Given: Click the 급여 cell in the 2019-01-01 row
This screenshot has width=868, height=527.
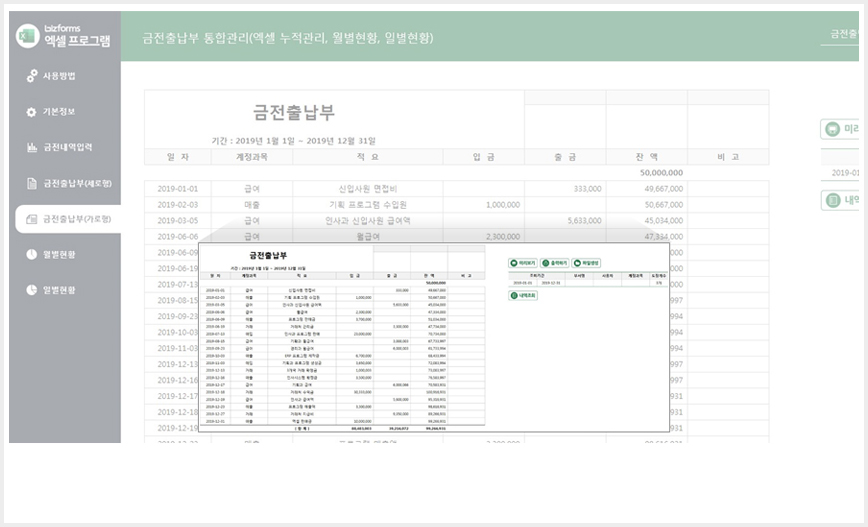Looking at the screenshot, I should click(x=252, y=189).
